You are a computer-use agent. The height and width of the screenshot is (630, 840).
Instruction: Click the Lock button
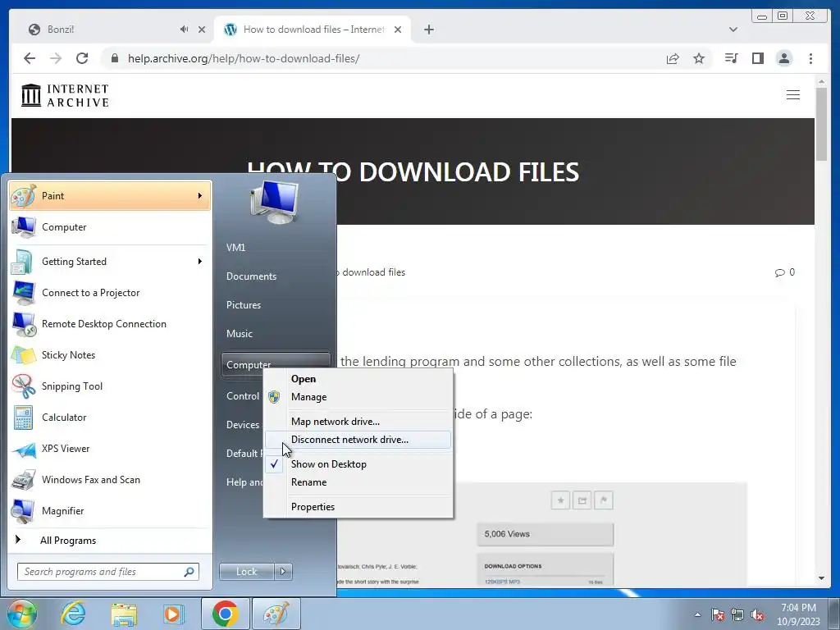tap(246, 572)
